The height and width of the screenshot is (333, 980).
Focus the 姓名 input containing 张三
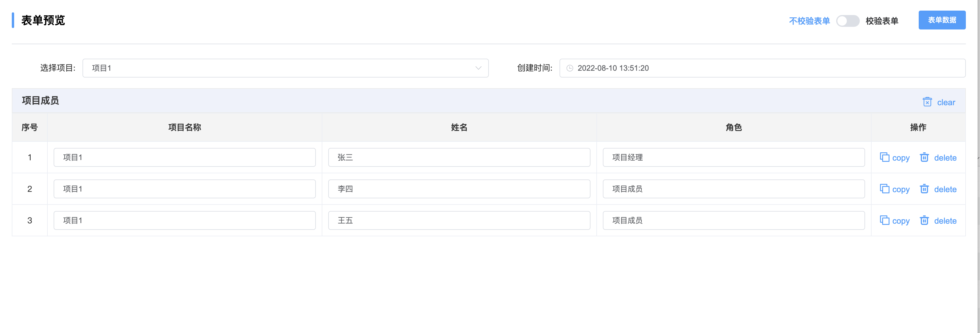pos(459,157)
